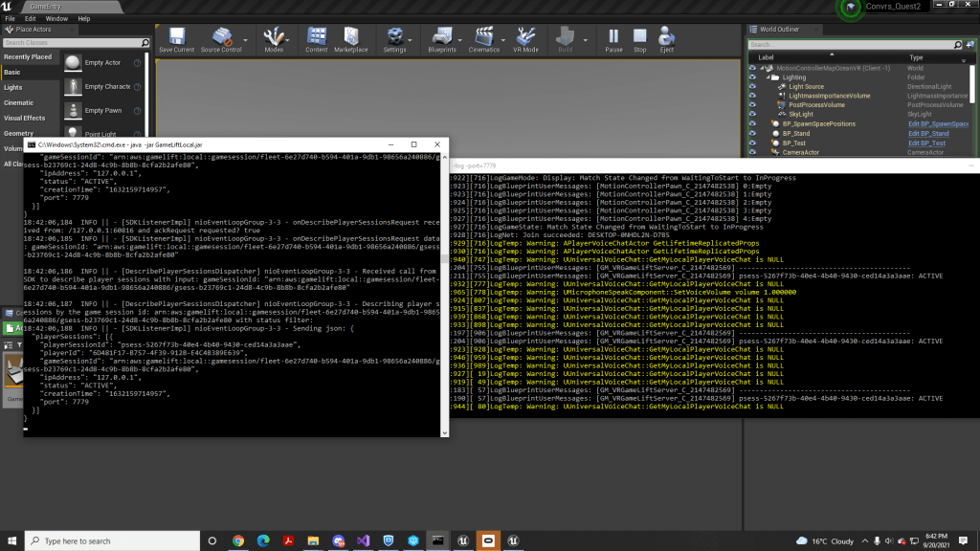Open Source Control from the toolbar
The height and width of the screenshot is (551, 980).
pos(221,38)
